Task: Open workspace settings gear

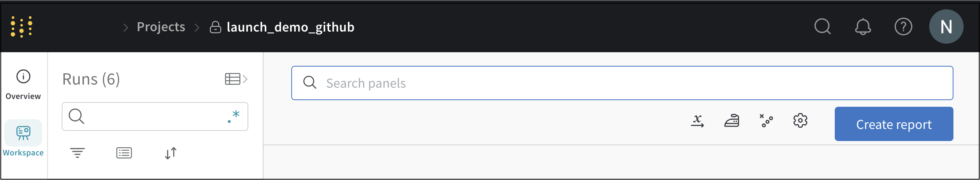Action: pyautogui.click(x=800, y=121)
